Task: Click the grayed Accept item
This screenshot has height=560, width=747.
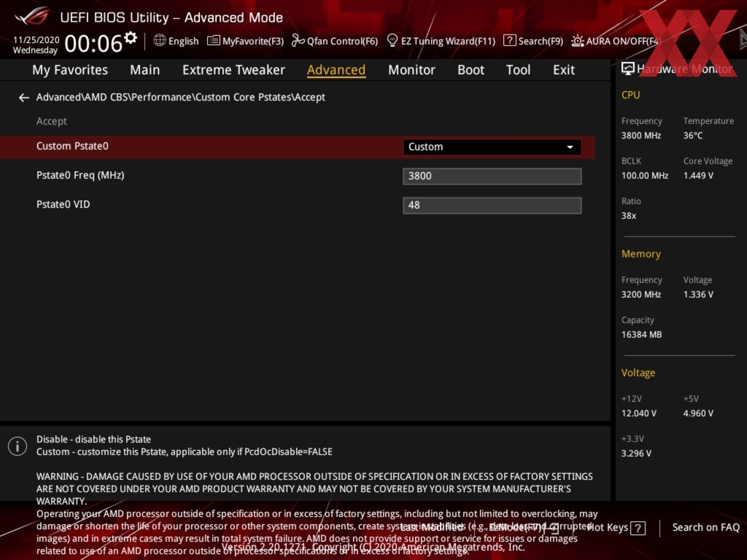Action: pyautogui.click(x=52, y=121)
